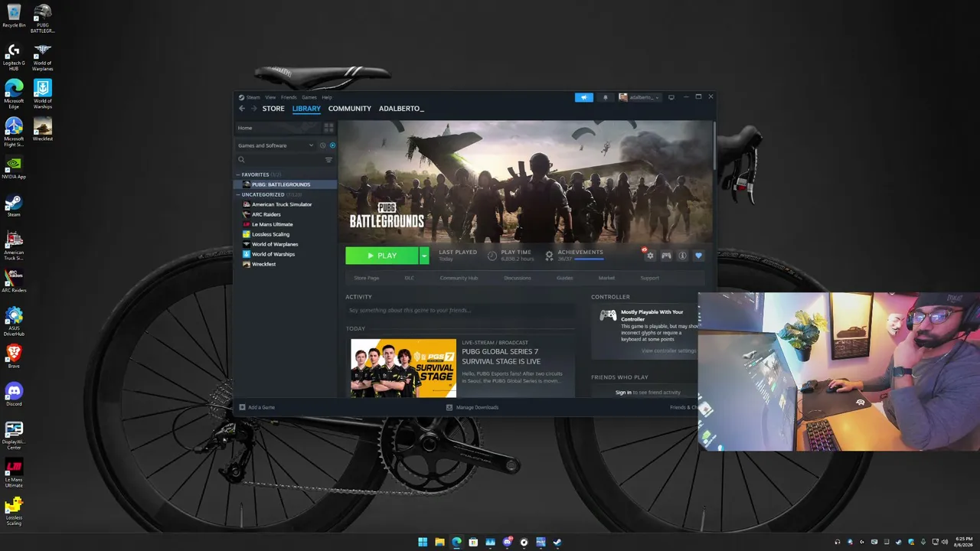Viewport: 980px width, 551px height.
Task: Open the Games menu
Action: [309, 97]
